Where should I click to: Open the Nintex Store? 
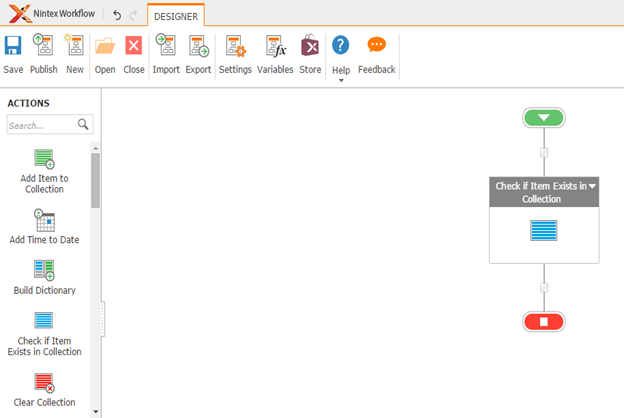(x=310, y=55)
